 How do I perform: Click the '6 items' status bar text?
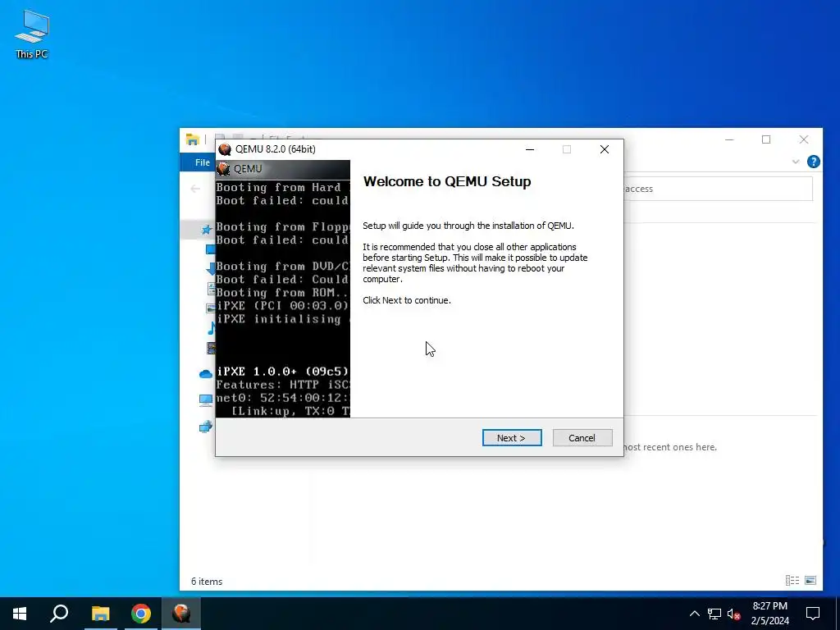coord(207,582)
